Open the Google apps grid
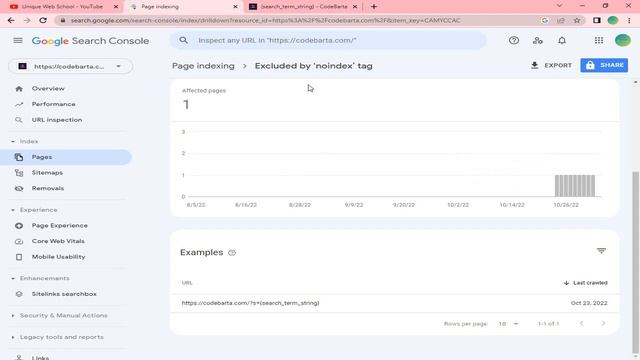640x360 pixels. [599, 40]
